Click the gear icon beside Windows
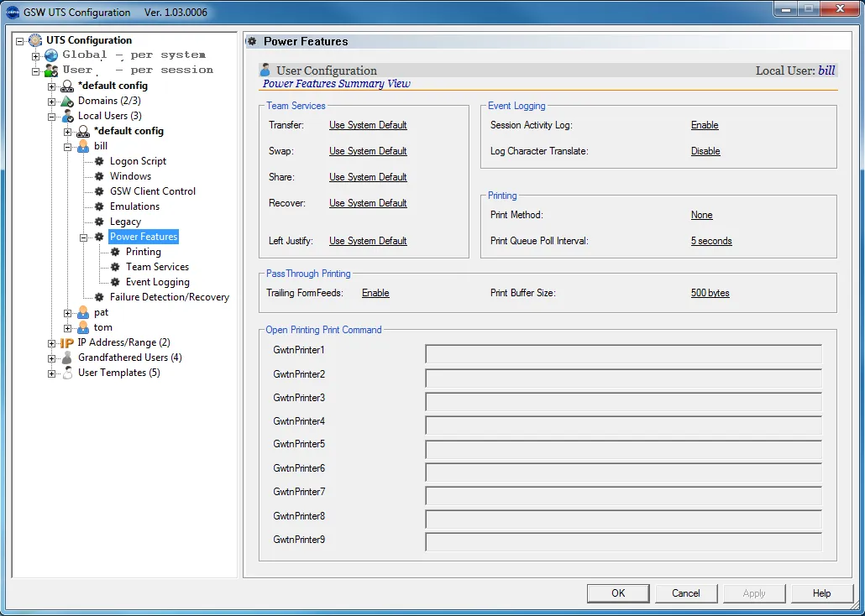Image resolution: width=865 pixels, height=616 pixels. pos(99,176)
